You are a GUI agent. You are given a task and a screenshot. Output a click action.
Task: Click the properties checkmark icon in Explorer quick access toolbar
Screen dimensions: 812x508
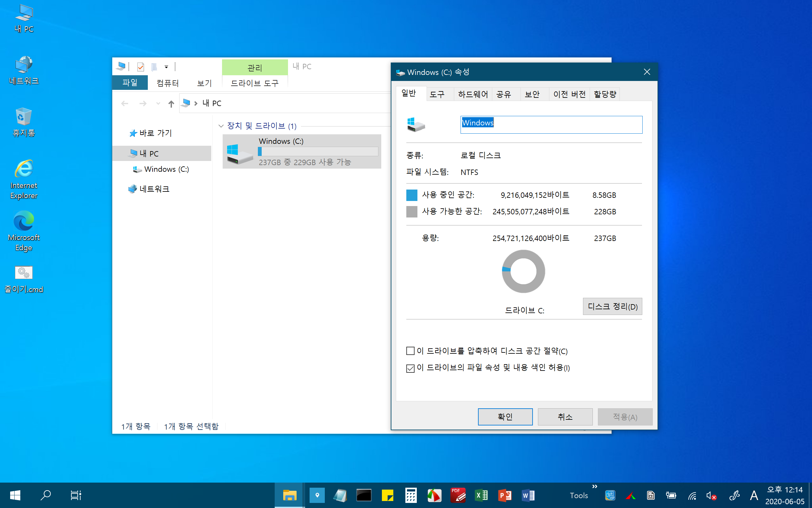tap(141, 67)
